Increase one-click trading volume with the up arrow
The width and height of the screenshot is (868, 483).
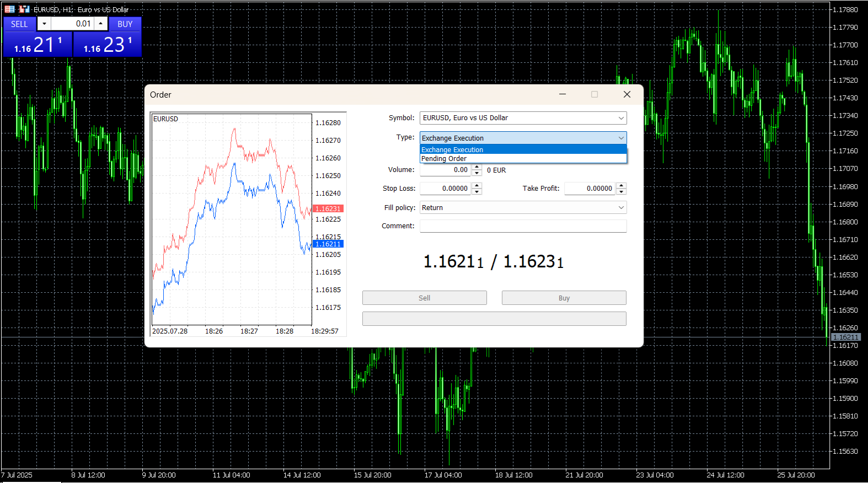(100, 24)
